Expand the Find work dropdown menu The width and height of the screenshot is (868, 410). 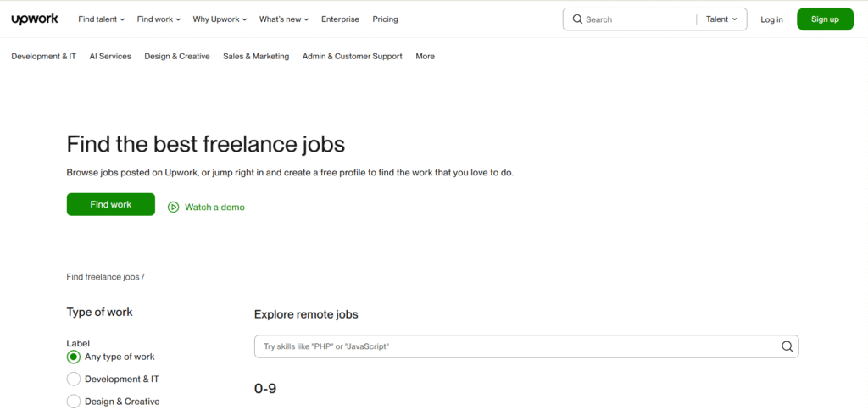[x=159, y=19]
